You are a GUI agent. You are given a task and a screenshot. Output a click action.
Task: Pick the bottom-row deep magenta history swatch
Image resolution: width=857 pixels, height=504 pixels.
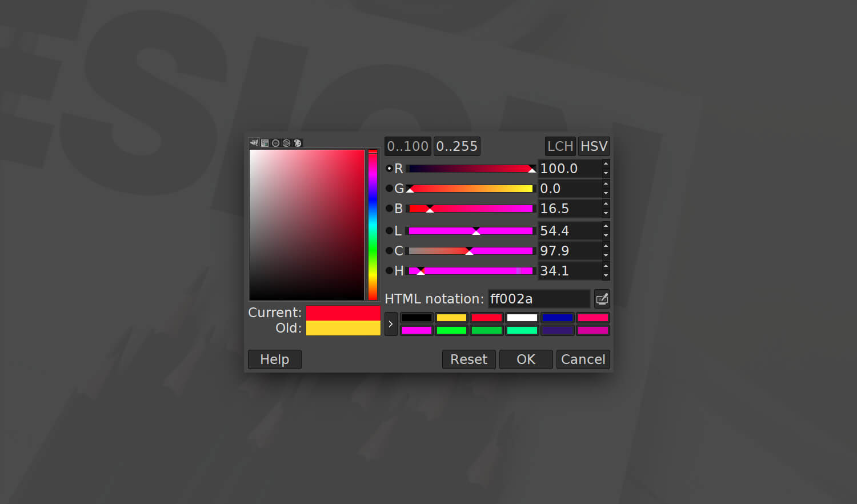pyautogui.click(x=593, y=330)
